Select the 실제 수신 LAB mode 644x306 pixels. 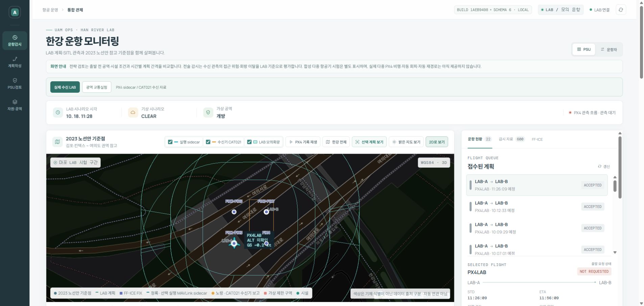65,87
